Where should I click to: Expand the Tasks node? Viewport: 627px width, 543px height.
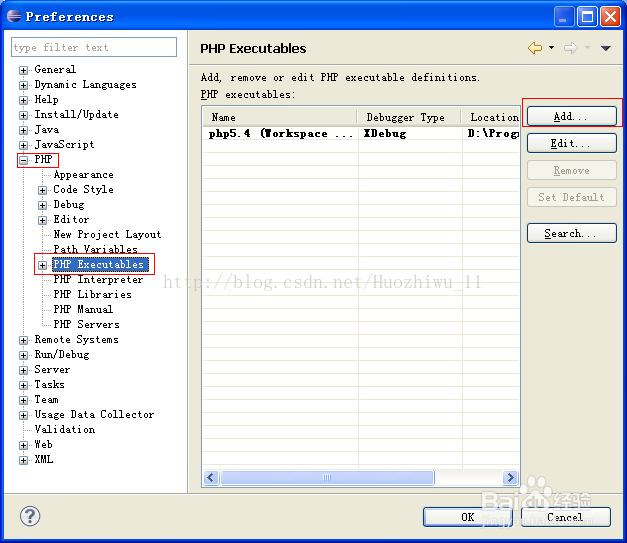tap(24, 385)
